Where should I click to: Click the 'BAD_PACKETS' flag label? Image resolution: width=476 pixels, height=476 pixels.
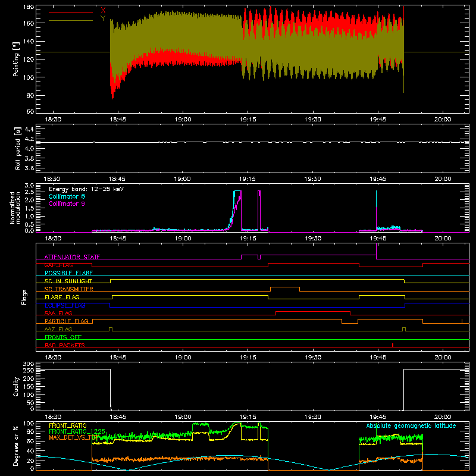[x=65, y=345]
